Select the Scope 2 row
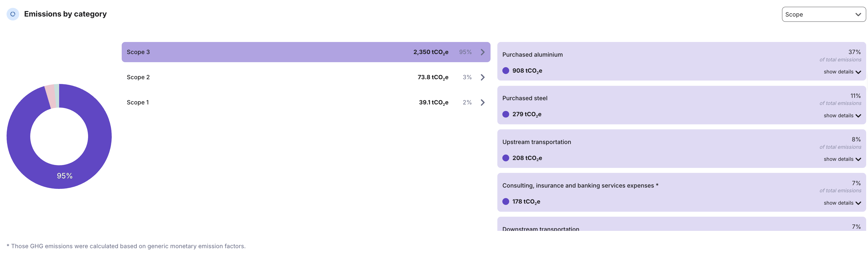868x255 pixels. [269, 77]
